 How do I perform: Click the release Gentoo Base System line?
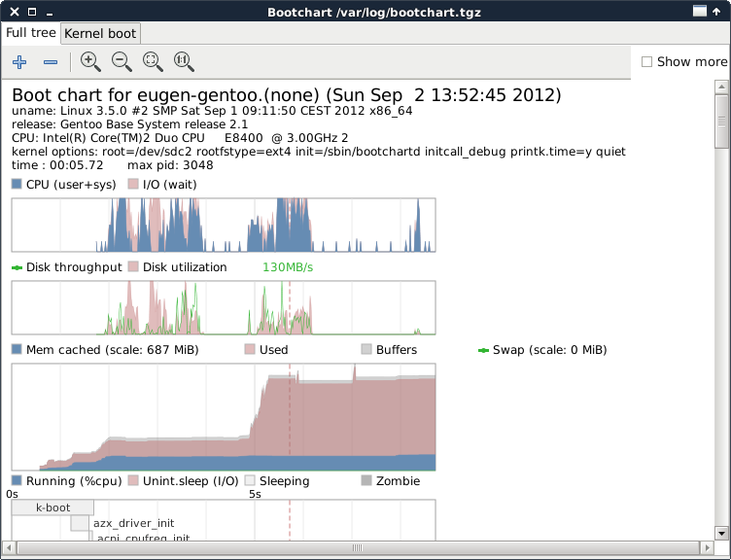pos(129,124)
